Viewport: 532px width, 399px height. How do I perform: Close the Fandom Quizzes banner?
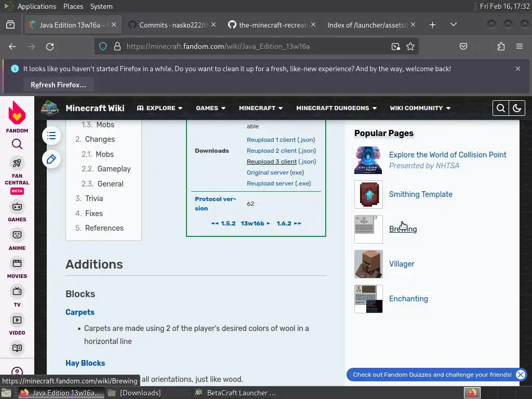520,375
